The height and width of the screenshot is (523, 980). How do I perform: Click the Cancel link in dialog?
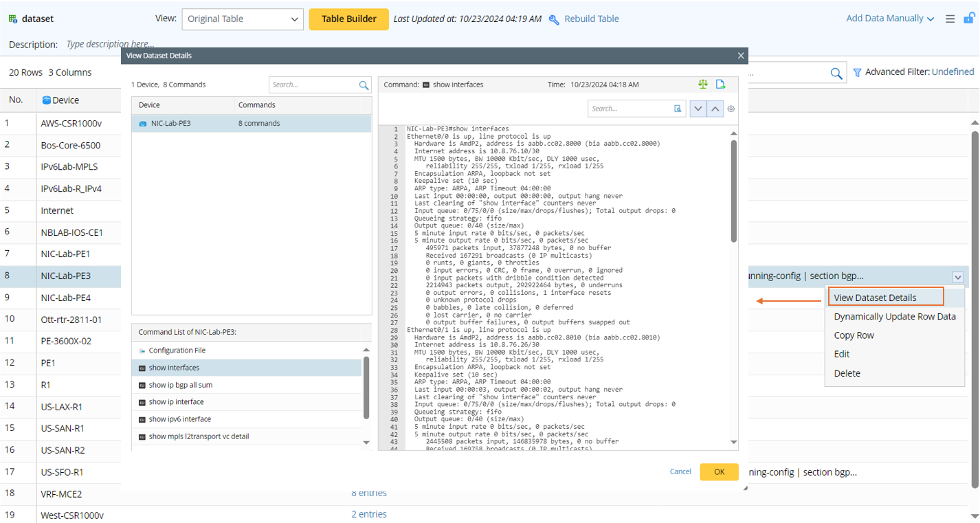(x=680, y=471)
